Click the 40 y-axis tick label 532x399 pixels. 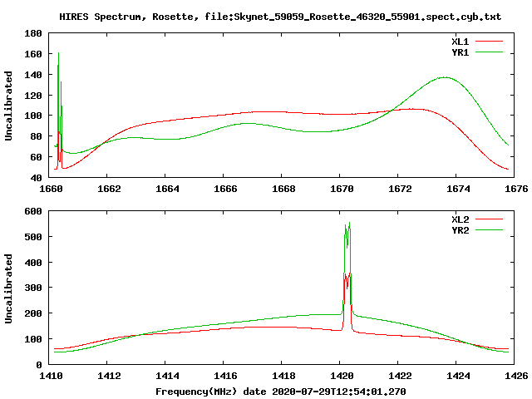click(x=37, y=178)
